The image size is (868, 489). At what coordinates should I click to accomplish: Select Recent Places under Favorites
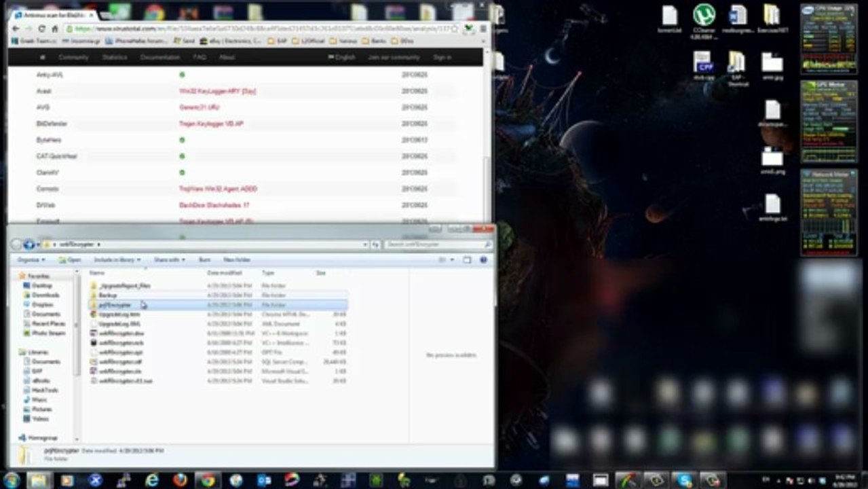[48, 324]
